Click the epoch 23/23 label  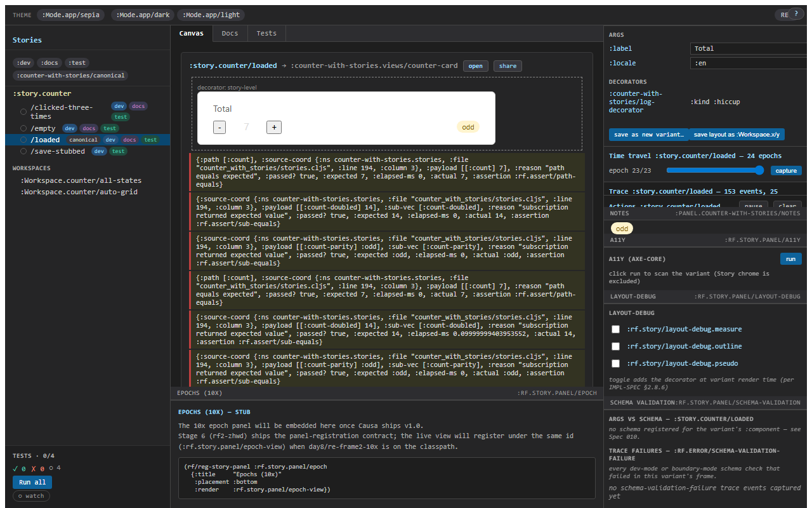pyautogui.click(x=631, y=170)
